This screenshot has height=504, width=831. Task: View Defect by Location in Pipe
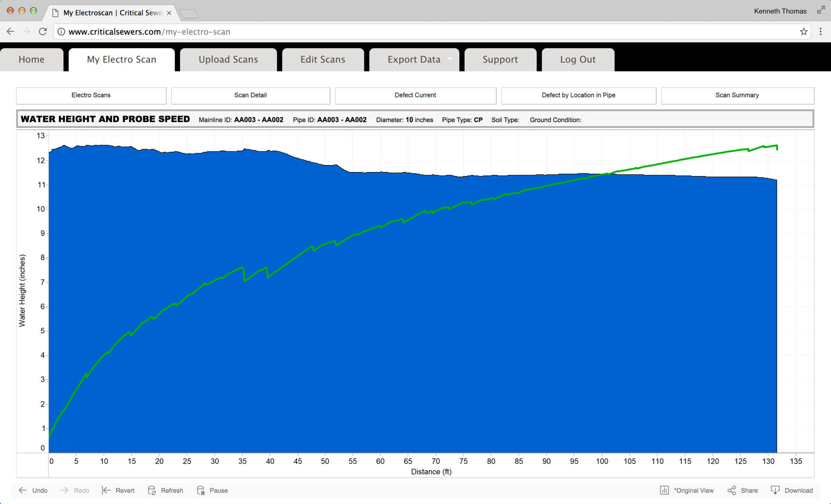(x=578, y=95)
